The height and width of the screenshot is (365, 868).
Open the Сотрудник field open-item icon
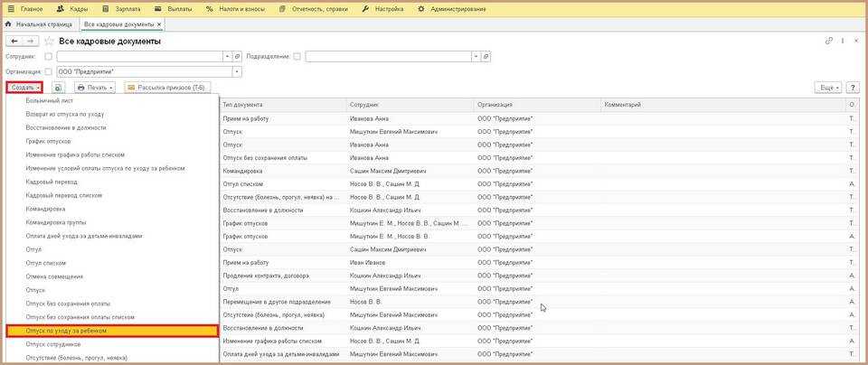[x=237, y=56]
